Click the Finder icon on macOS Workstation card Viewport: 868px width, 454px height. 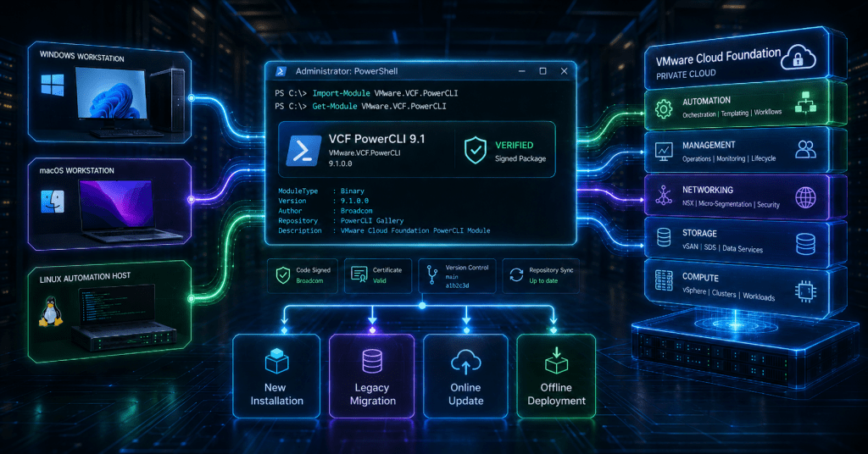coord(53,202)
